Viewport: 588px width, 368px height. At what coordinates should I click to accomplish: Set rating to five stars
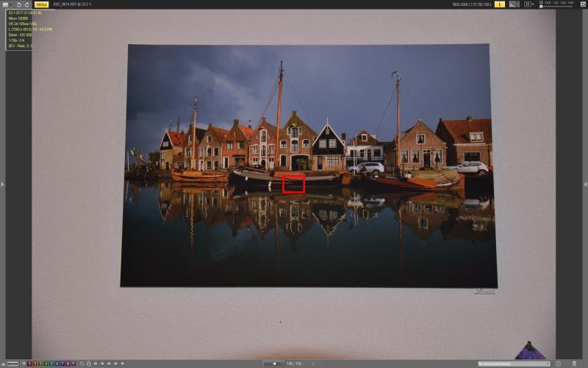click(x=123, y=364)
